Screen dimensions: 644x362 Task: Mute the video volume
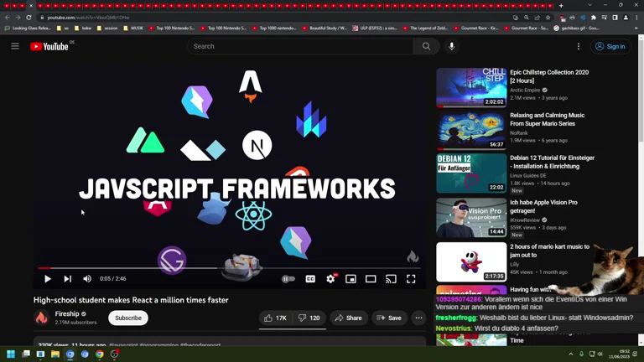coord(87,279)
